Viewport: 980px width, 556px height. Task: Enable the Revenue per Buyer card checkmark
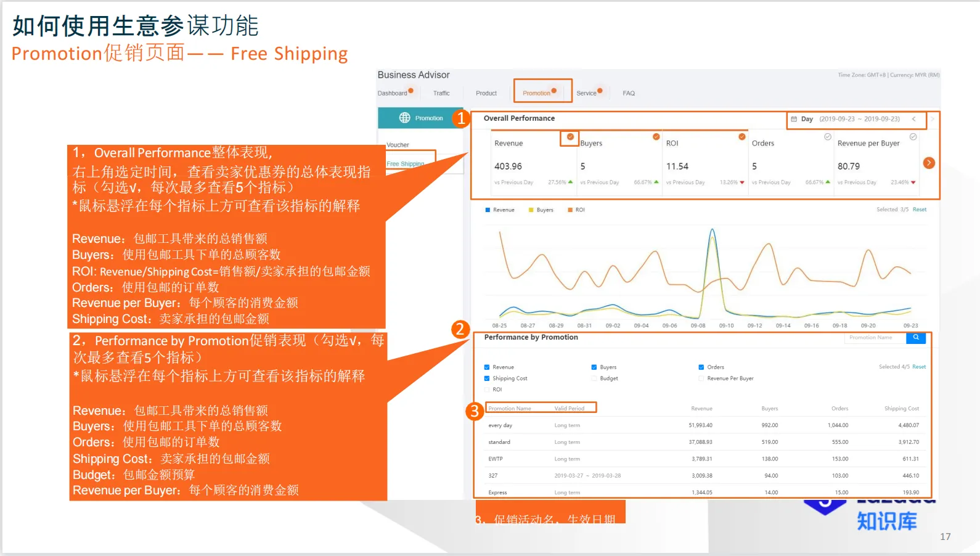[913, 137]
